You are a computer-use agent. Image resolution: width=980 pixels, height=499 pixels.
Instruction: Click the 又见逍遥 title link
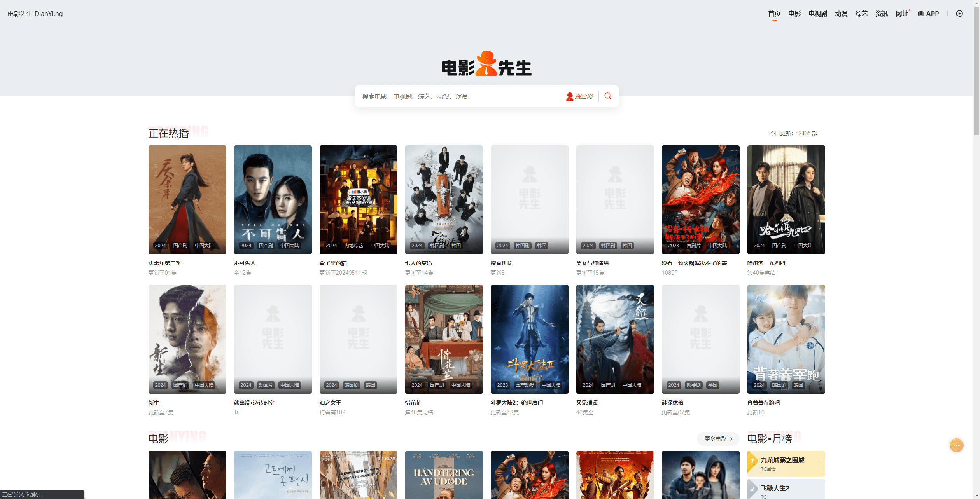pyautogui.click(x=587, y=403)
